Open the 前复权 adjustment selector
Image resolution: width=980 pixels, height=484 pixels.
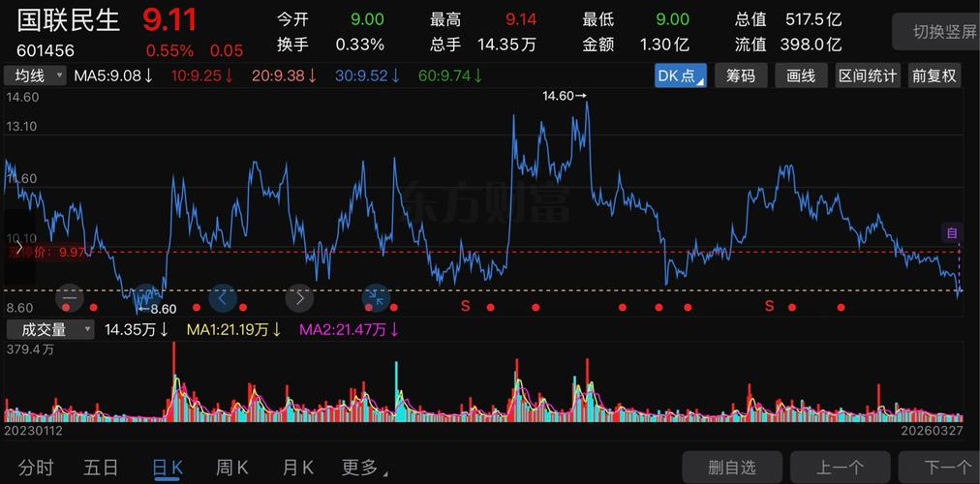click(934, 76)
